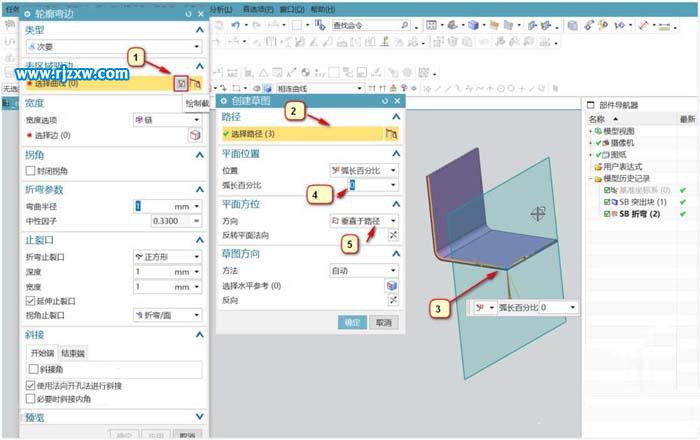700x440 pixels.
Task: Click the 部件导航器 panel window icon
Action: (x=591, y=105)
